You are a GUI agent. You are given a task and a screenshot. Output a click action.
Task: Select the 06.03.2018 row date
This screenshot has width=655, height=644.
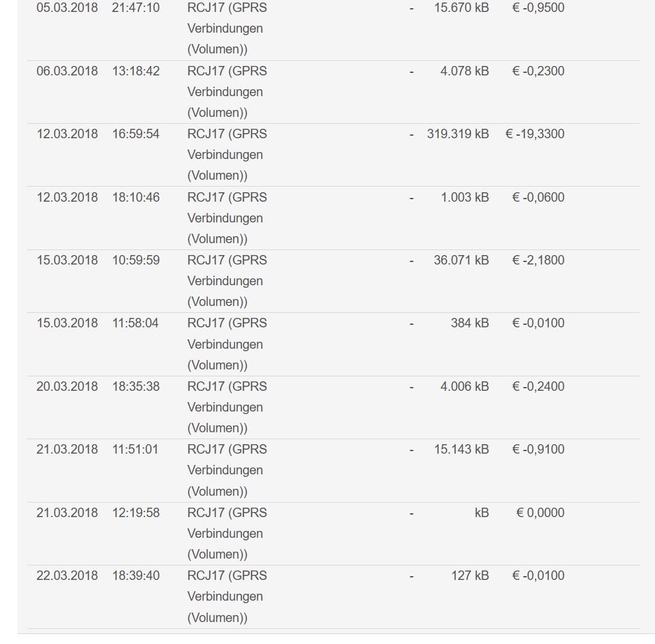67,71
